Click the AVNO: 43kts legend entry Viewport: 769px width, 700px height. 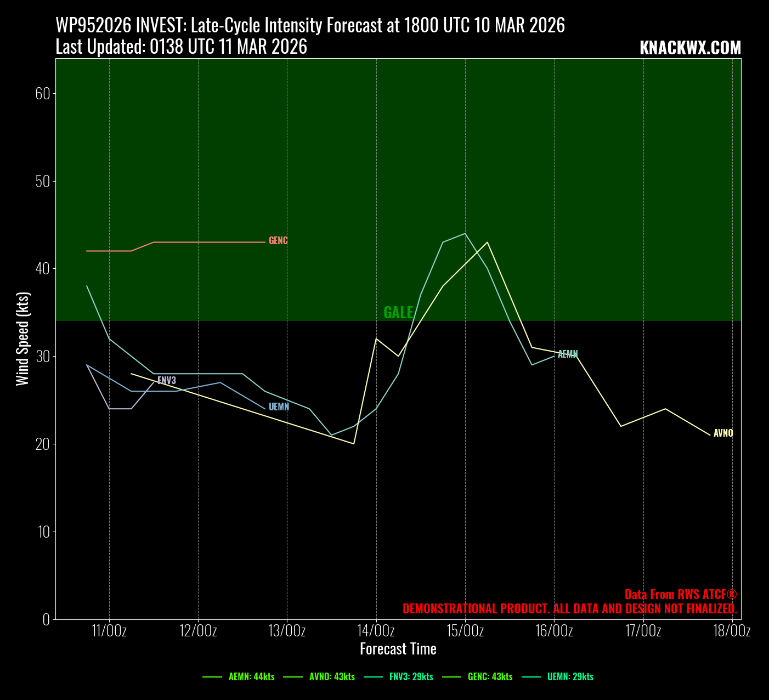pyautogui.click(x=332, y=676)
